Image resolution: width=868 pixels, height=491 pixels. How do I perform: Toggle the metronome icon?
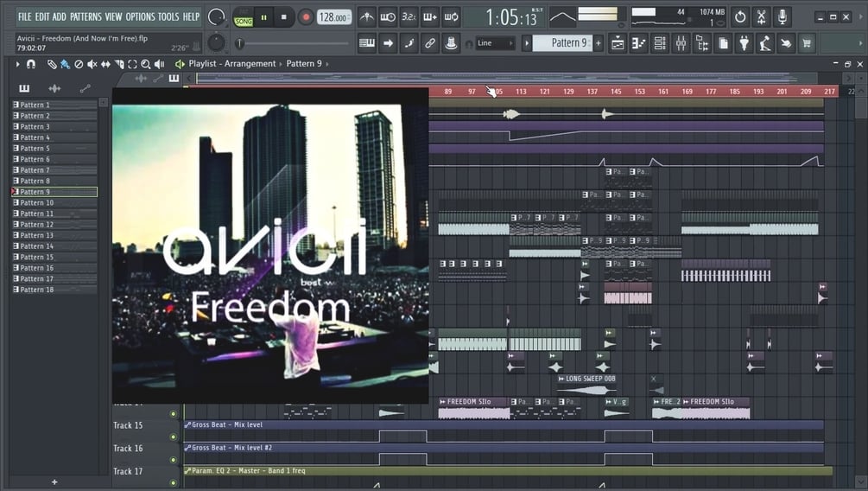tap(366, 17)
